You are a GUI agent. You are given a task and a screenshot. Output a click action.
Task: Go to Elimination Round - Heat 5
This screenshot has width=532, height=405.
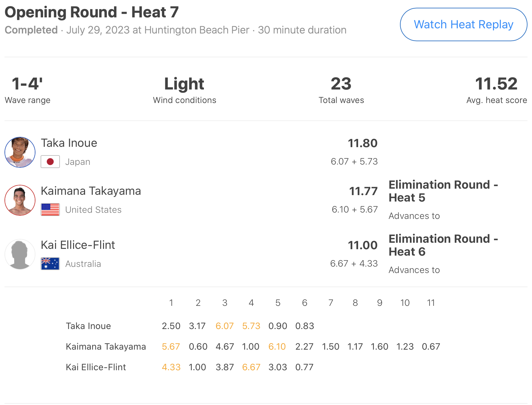443,191
